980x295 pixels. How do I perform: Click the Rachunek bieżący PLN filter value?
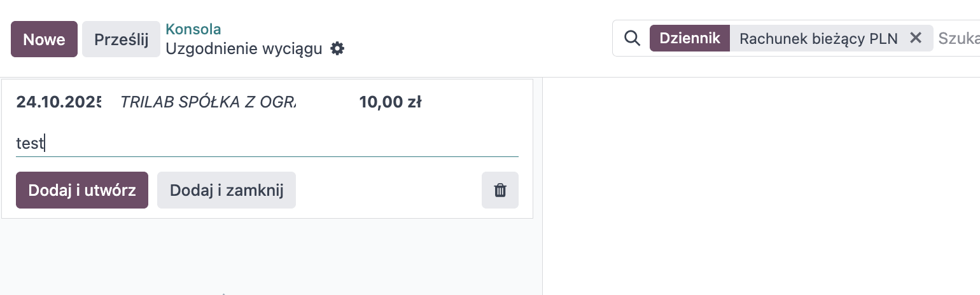coord(818,38)
